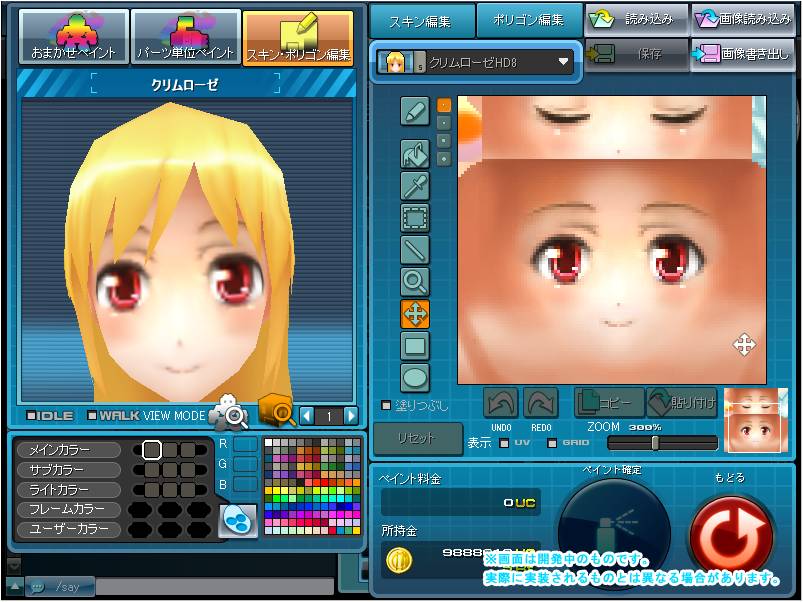The height and width of the screenshot is (602, 803).
Task: Open the クリムローゼHD8 part dropdown
Action: pyautogui.click(x=475, y=62)
